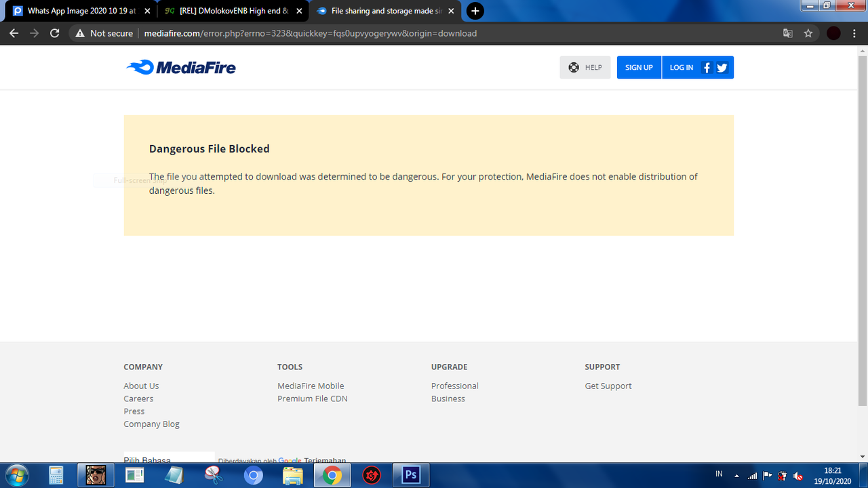Open Calculator from the taskbar
868x488 pixels.
(56, 475)
